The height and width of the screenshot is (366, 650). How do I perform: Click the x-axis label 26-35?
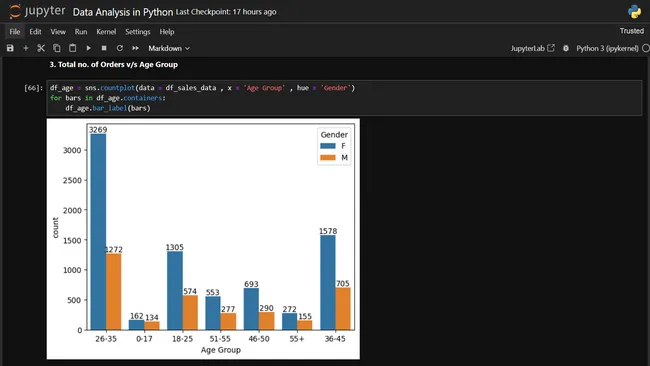point(106,339)
